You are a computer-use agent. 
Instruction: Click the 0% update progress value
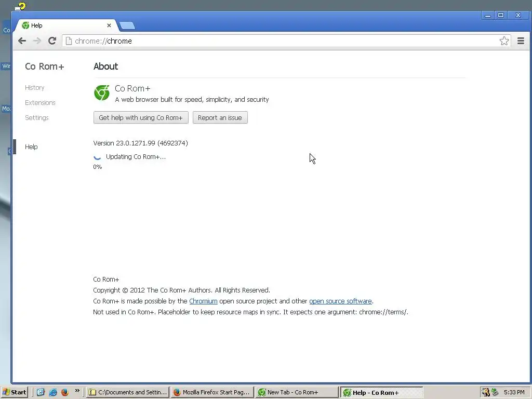(97, 167)
